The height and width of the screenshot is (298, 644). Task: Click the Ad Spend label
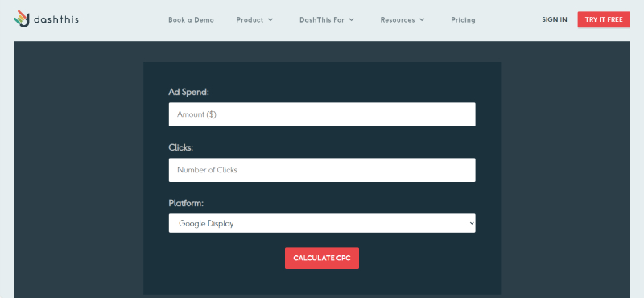pos(189,92)
